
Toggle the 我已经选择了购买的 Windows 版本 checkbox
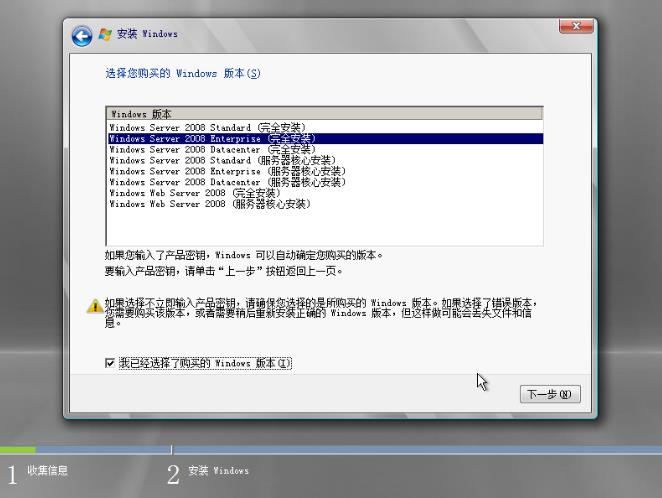click(110, 363)
